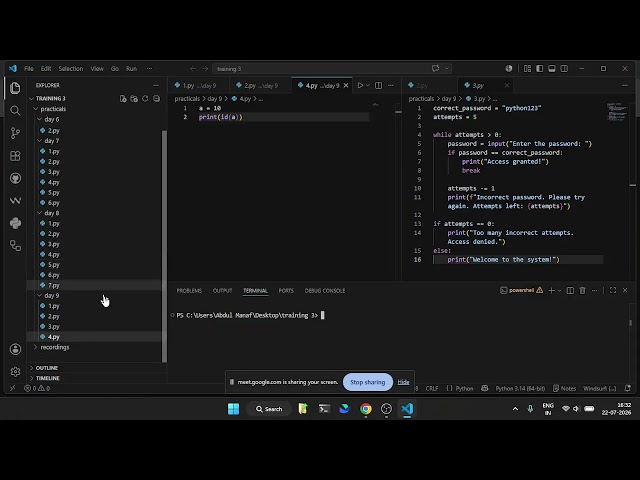Screen dimensions: 640x480
Task: Open the Explorer view in activity bar
Action: pos(15,88)
